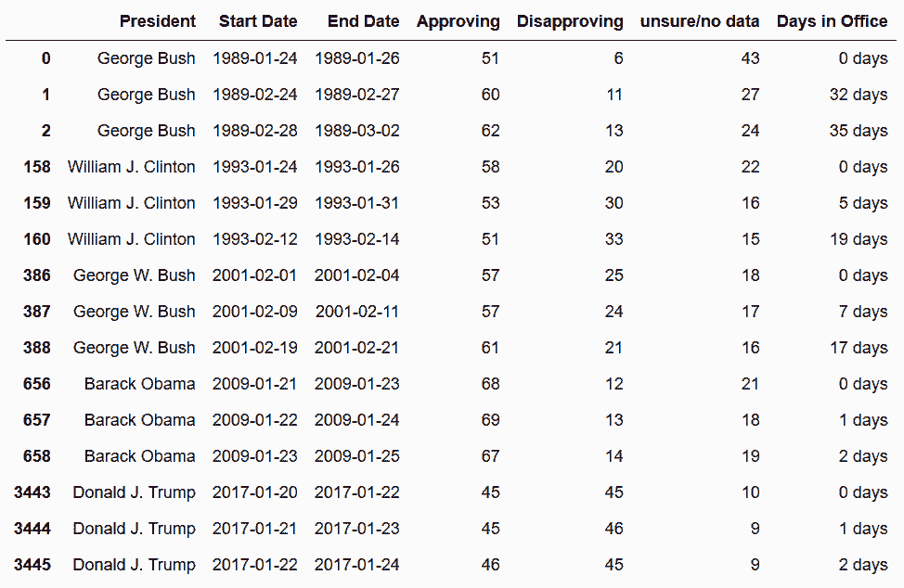Click the President column header
This screenshot has height=588, width=904.
click(158, 21)
